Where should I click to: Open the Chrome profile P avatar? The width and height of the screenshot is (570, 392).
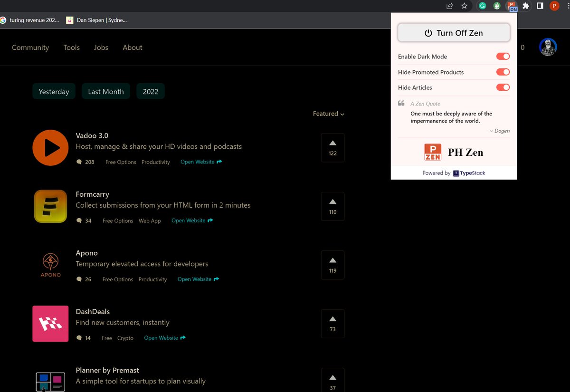point(554,6)
